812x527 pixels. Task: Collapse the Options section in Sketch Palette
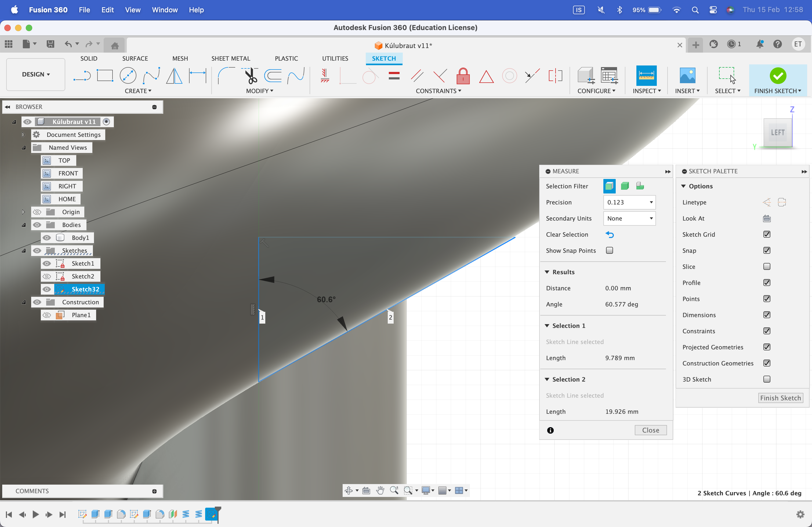click(x=683, y=186)
